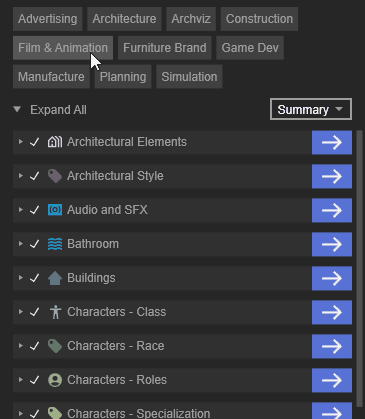This screenshot has width=365, height=419.
Task: Click the Buildings house icon
Action: tap(55, 278)
